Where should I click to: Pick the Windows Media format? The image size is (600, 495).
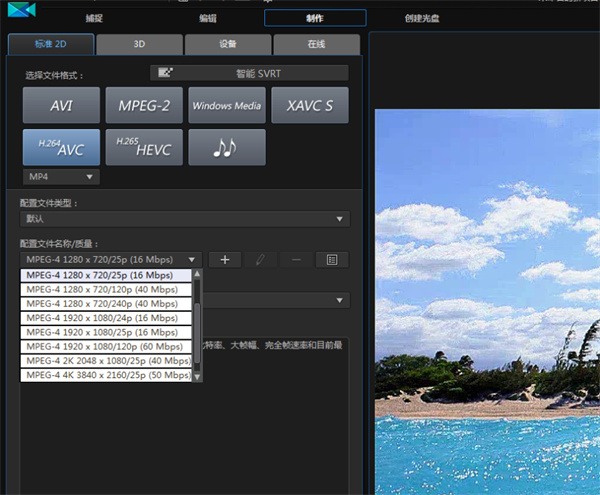227,105
